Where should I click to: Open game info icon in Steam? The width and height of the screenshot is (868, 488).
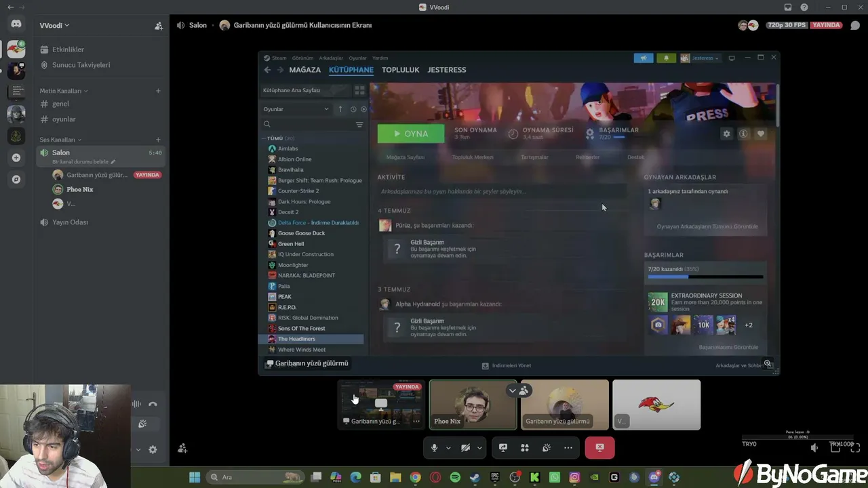(x=744, y=134)
